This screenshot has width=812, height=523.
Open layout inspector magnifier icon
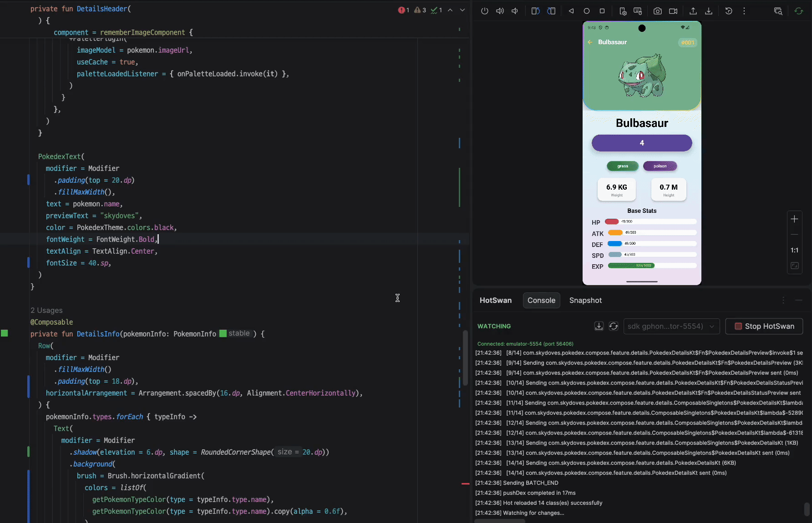(778, 11)
